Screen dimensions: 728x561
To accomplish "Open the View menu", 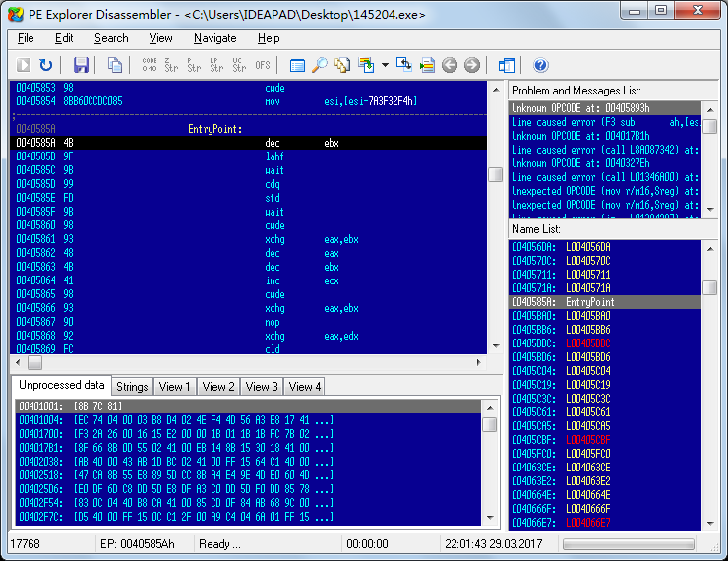I will click(160, 38).
